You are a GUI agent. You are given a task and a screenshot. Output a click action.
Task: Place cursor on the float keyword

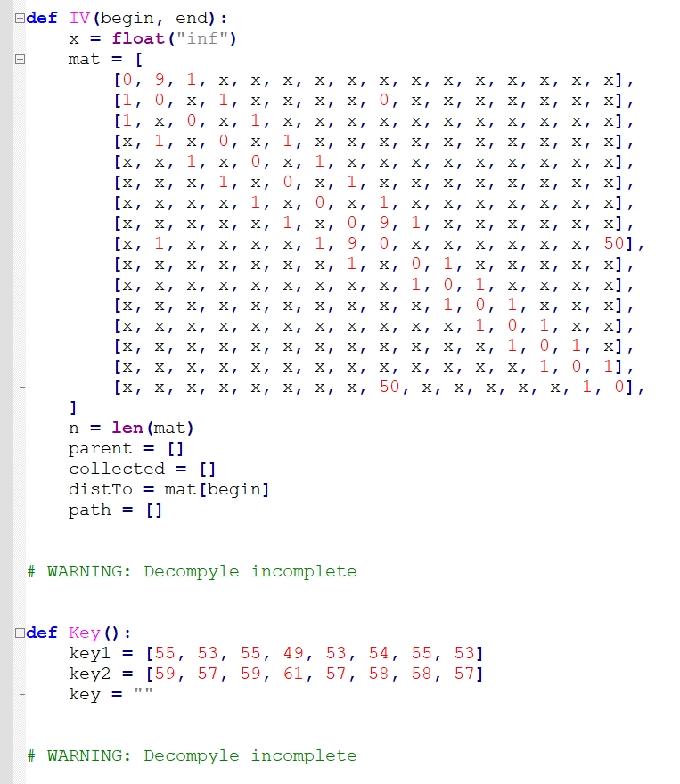pyautogui.click(x=138, y=38)
